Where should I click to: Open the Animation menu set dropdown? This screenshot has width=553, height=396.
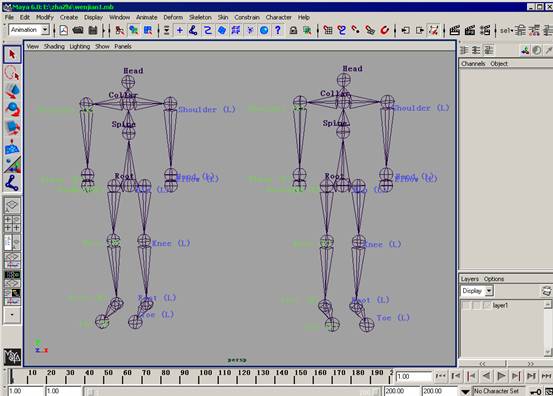pyautogui.click(x=29, y=30)
